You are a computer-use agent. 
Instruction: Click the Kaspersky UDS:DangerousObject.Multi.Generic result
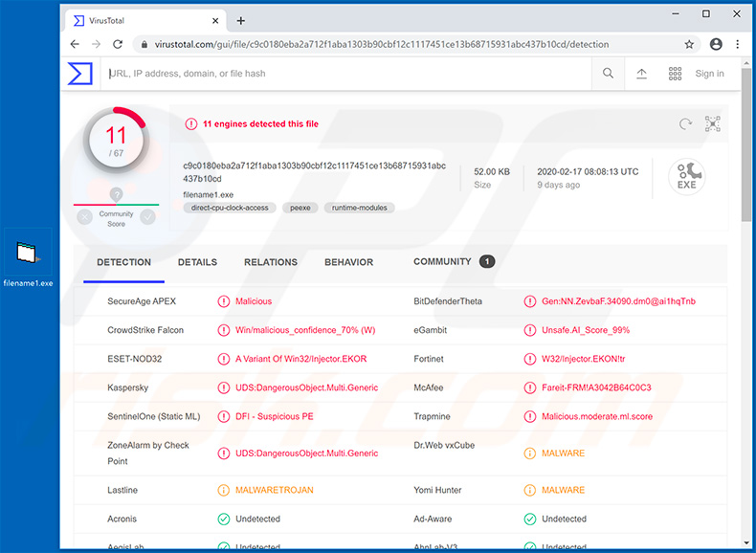tap(306, 387)
